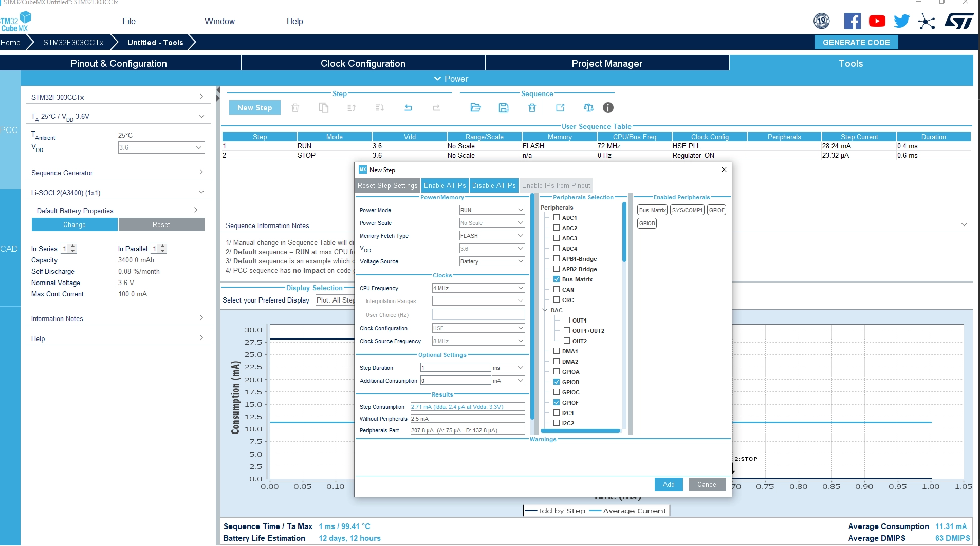Click the battery Change button
The width and height of the screenshot is (980, 546).
(75, 224)
